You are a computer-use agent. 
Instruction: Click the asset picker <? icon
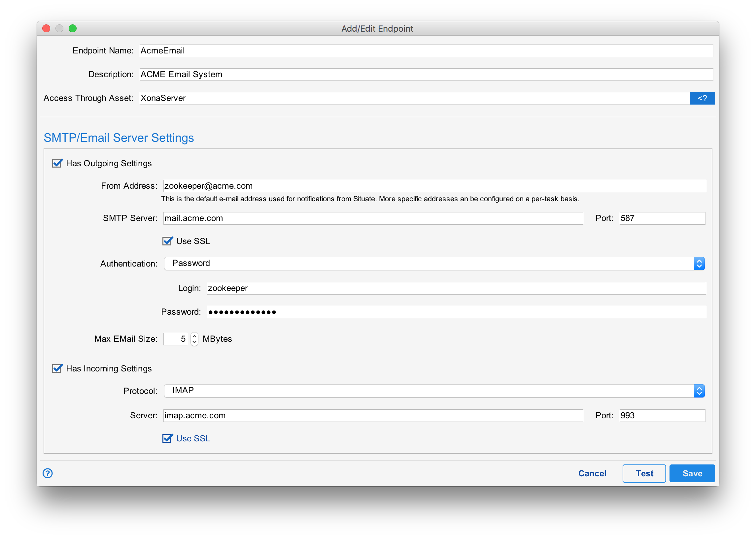[702, 98]
